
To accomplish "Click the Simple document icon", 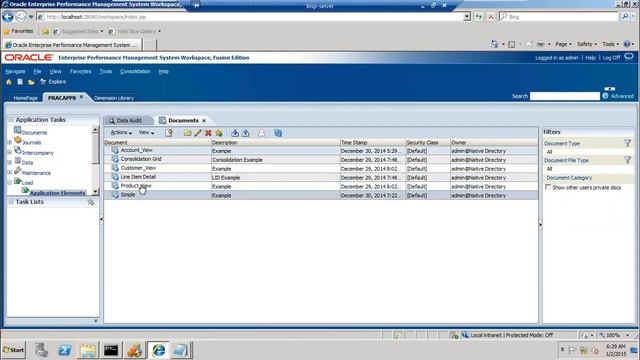I will 115,195.
